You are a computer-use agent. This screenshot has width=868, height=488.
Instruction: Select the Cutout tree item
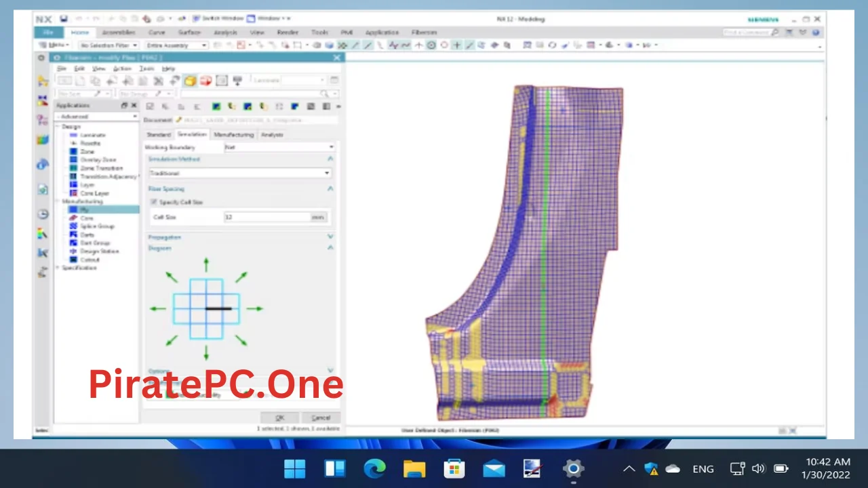(90, 260)
